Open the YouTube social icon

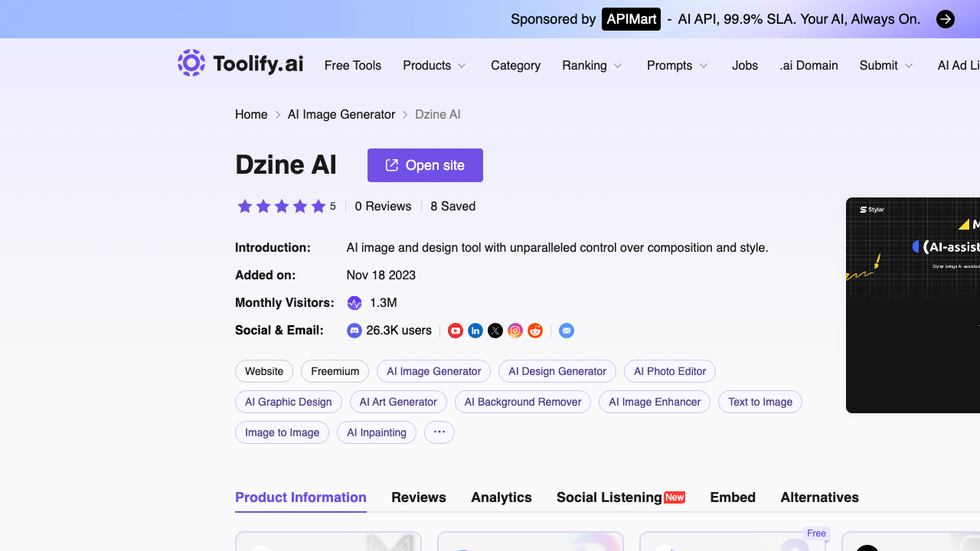click(456, 331)
